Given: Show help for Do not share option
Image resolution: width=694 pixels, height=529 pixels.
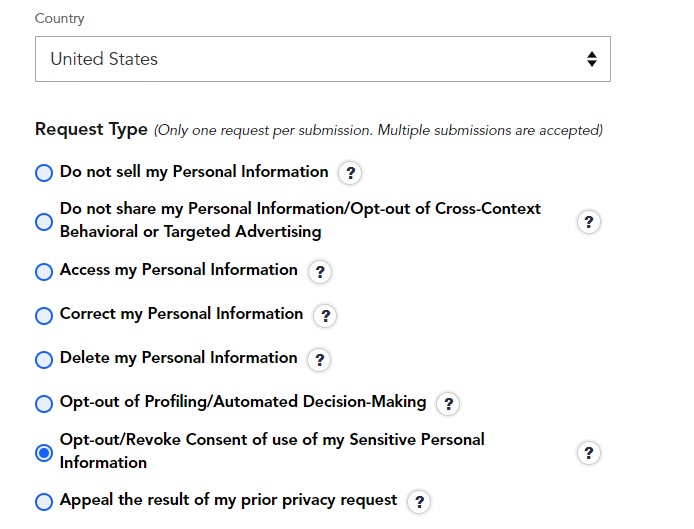Looking at the screenshot, I should [588, 222].
